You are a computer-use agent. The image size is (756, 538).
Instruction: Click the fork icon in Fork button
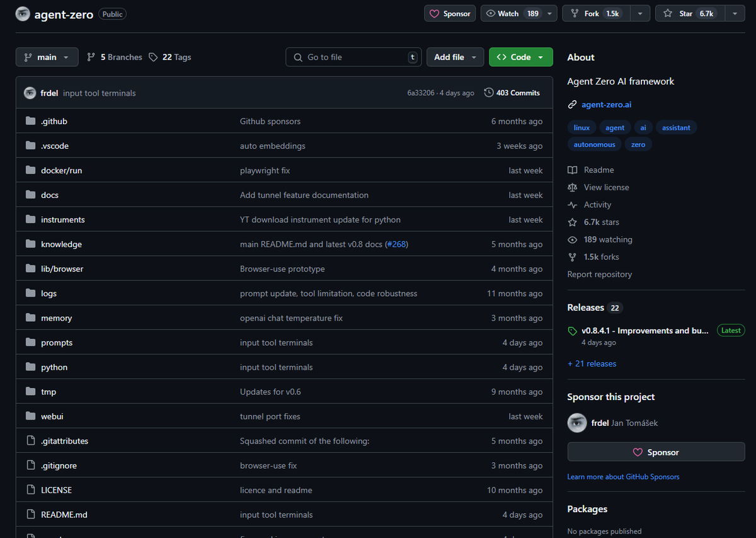coord(575,14)
